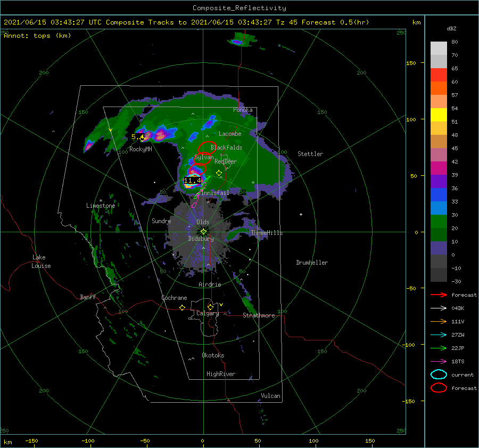
Task: Click the cyan 27ZW track arrow
Action: [x=439, y=335]
